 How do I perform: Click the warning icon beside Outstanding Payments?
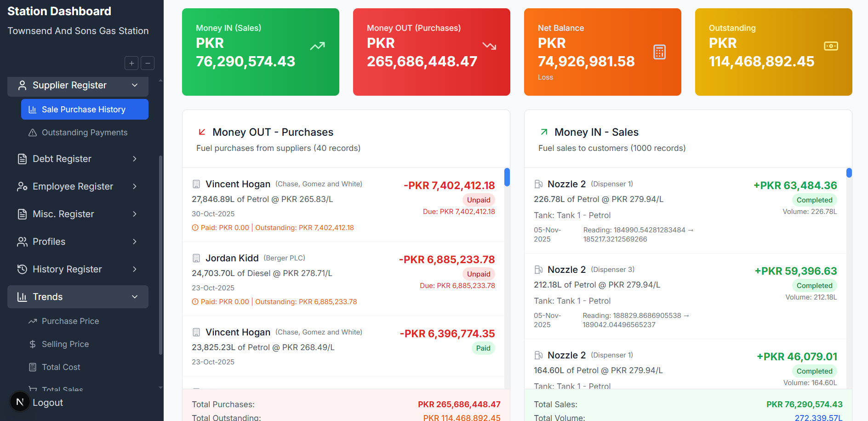point(32,133)
